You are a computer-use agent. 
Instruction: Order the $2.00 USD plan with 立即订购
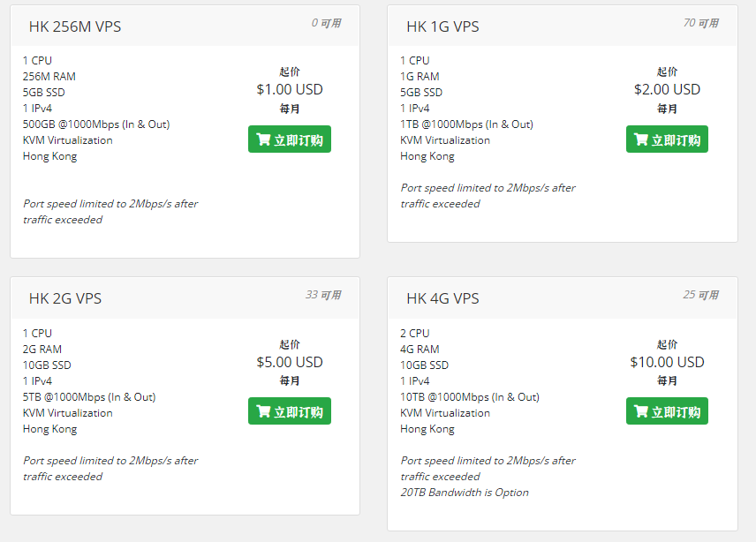[x=667, y=139]
